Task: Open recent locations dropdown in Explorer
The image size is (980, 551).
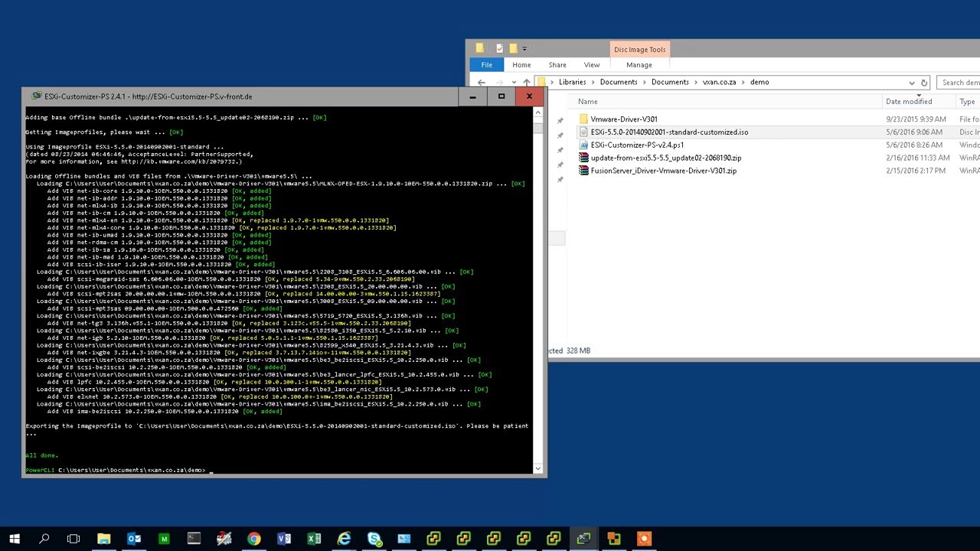Action: [512, 83]
